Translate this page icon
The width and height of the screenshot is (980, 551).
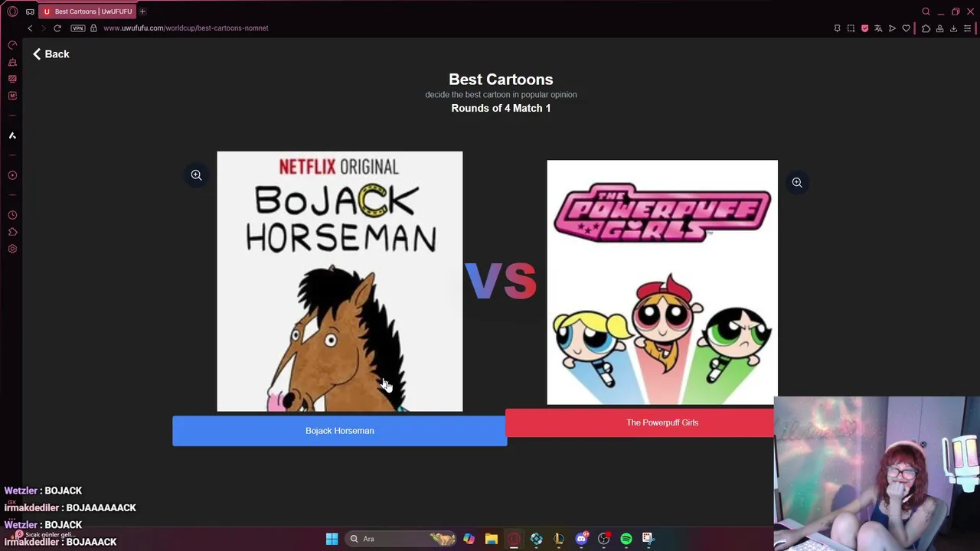tap(878, 28)
